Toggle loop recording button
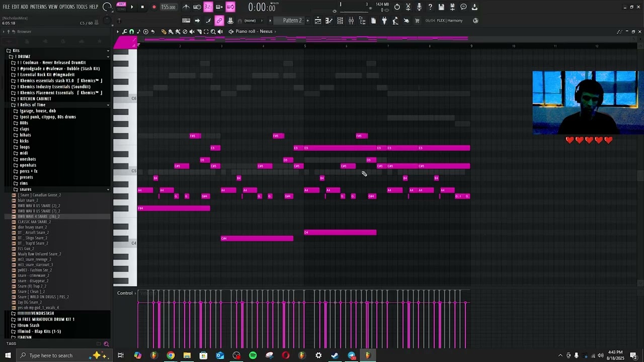Viewport: 644px width, 362px height. point(230,7)
